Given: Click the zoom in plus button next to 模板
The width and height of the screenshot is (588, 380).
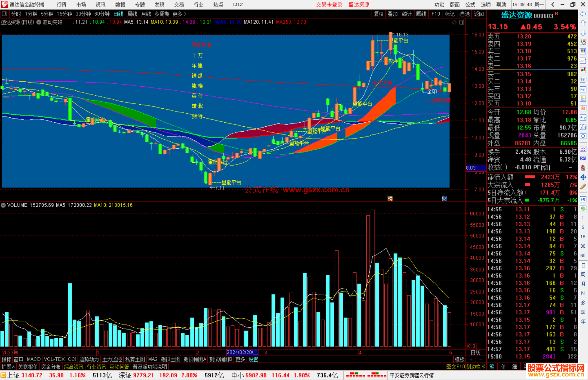Looking at the screenshot, I should coord(471,359).
